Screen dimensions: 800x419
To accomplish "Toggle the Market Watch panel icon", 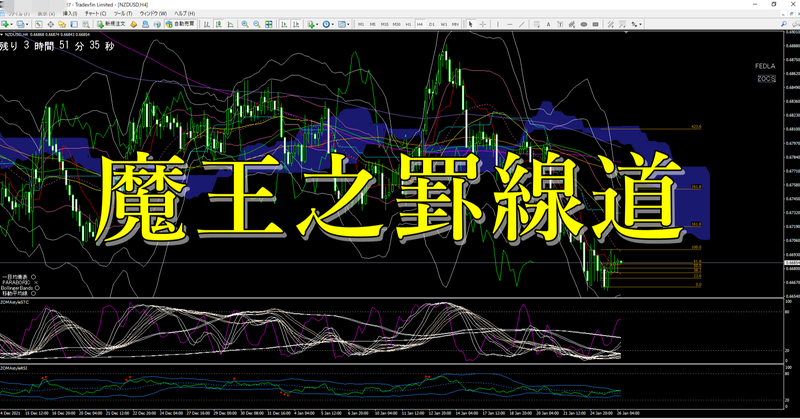I will (39, 24).
